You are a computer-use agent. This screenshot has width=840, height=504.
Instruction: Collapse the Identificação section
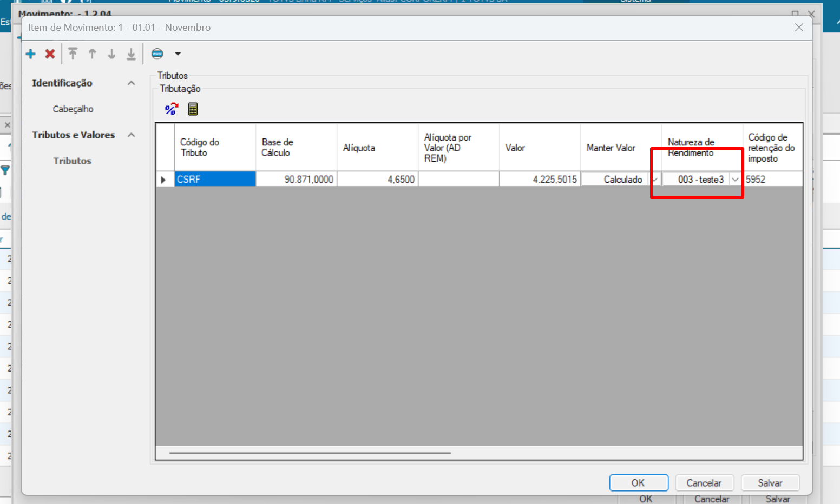pyautogui.click(x=131, y=83)
